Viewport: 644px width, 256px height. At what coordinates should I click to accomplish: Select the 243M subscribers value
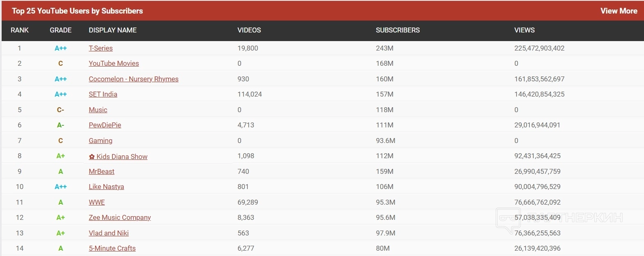(384, 48)
